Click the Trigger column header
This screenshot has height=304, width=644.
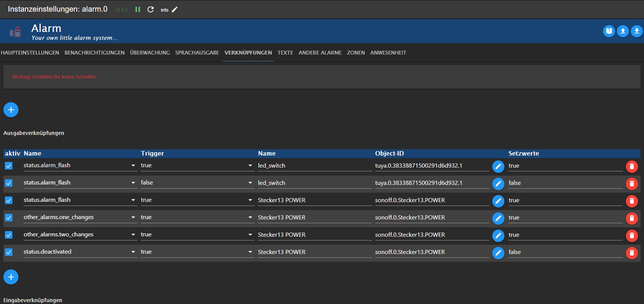152,153
